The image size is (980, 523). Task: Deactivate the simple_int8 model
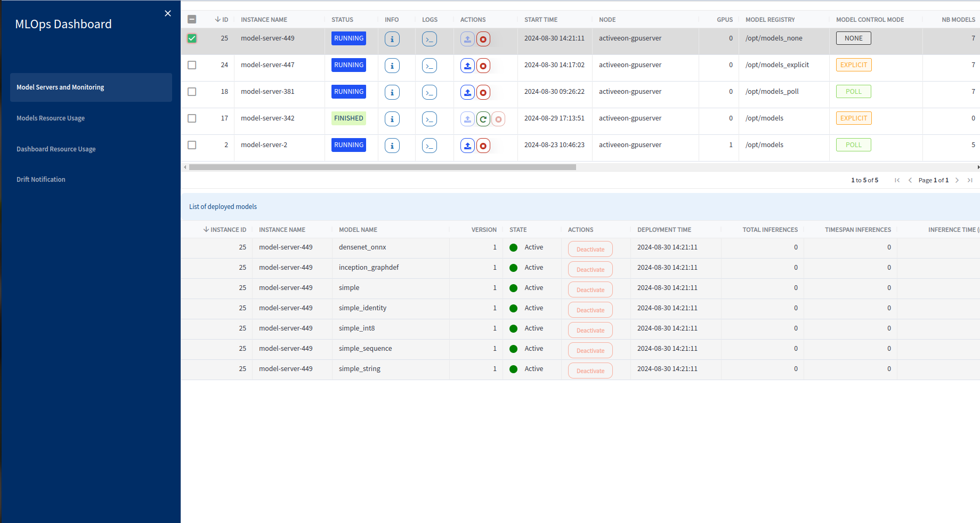pyautogui.click(x=590, y=331)
